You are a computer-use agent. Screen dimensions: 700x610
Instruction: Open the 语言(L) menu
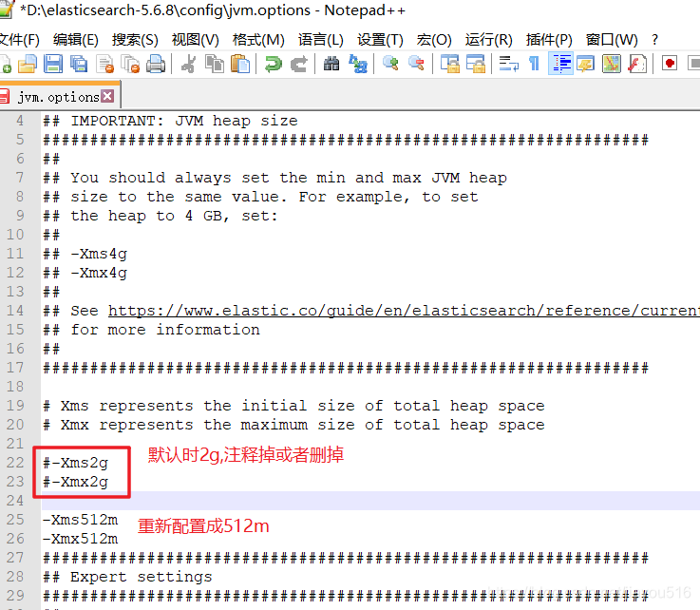pyautogui.click(x=320, y=40)
